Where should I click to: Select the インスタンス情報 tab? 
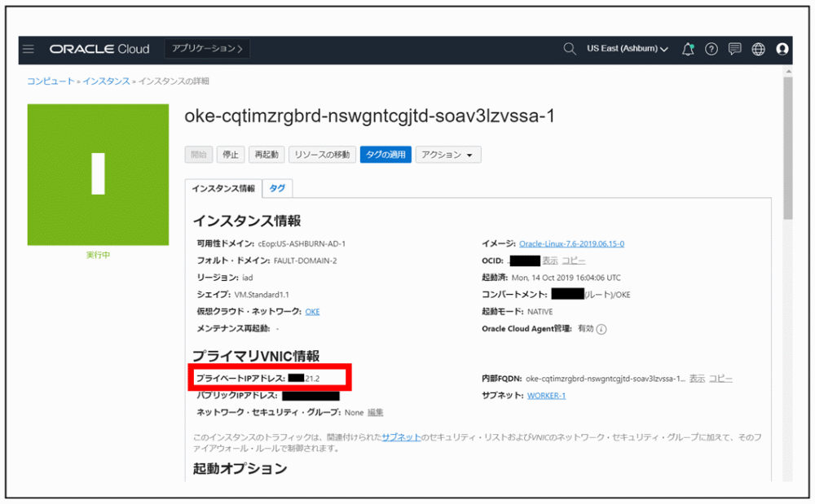(x=224, y=187)
